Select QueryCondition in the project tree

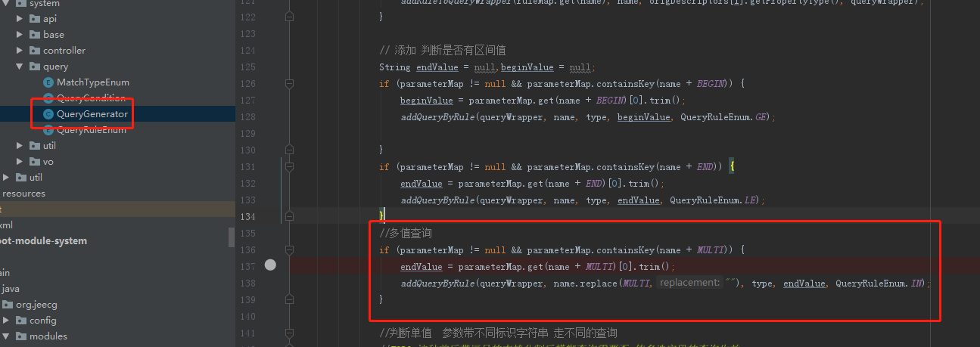(x=91, y=98)
